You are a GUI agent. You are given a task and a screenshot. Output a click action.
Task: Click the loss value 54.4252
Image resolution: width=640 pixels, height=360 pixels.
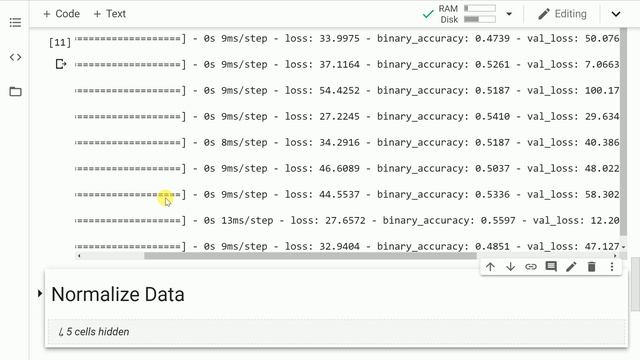tap(339, 90)
